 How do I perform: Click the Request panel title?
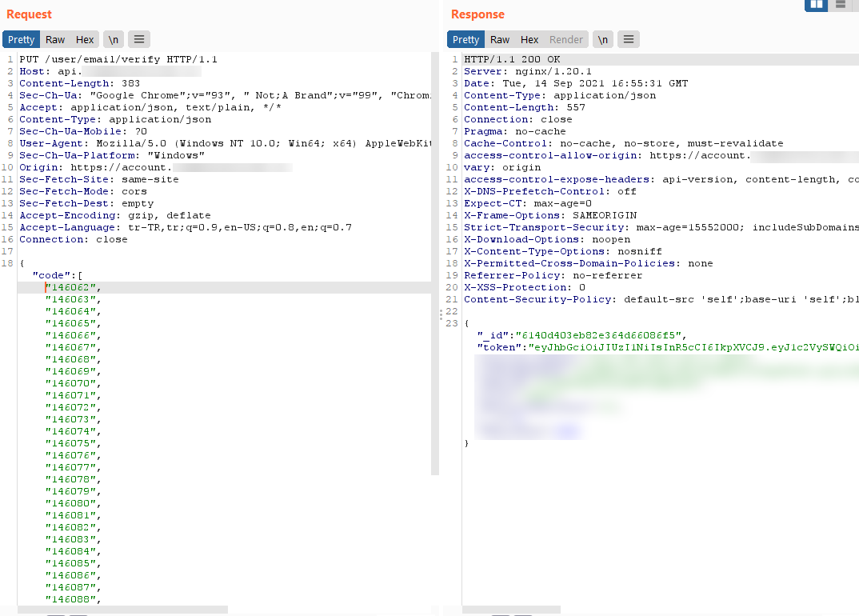29,14
